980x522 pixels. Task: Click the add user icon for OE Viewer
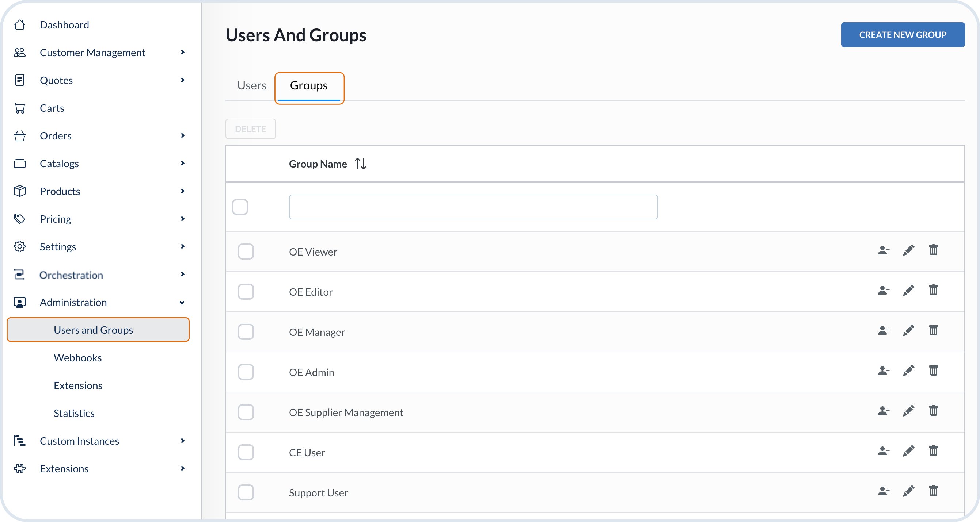point(884,250)
